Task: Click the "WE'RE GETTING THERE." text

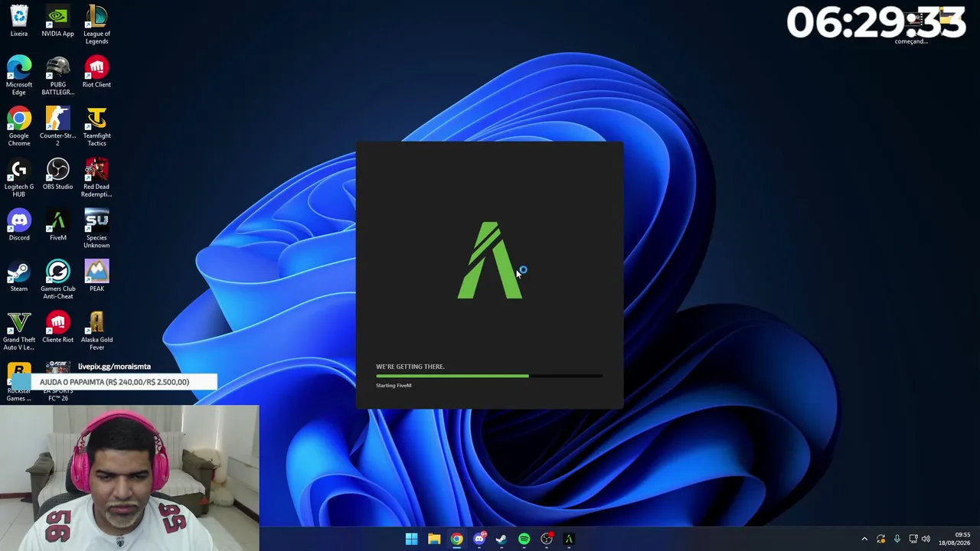Action: (410, 367)
